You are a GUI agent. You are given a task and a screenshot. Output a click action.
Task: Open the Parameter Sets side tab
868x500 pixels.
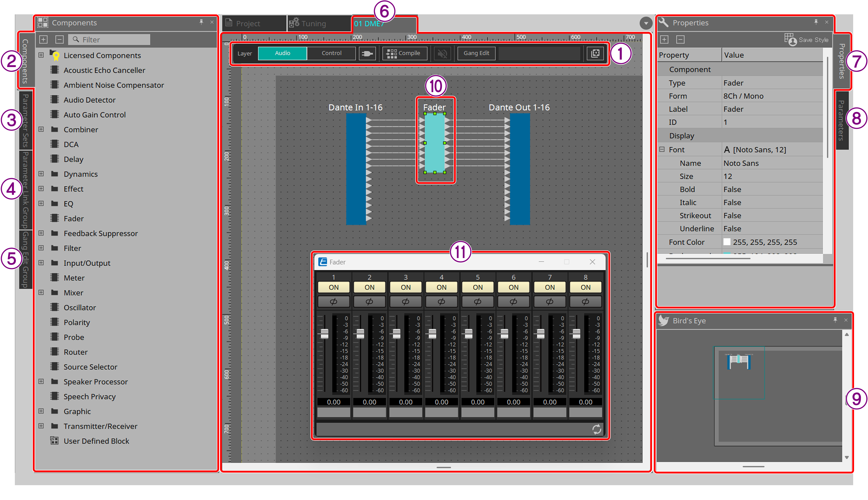coord(25,121)
